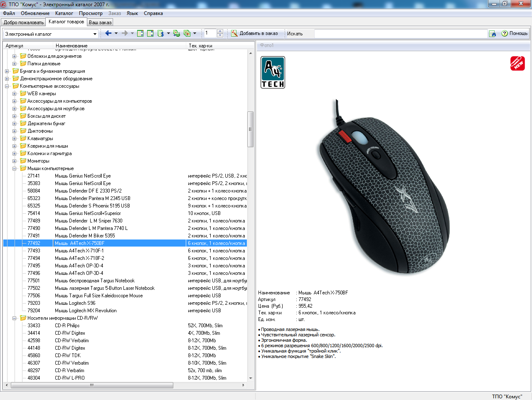532x400 pixels.
Task: Open the Язык menu
Action: [x=132, y=13]
